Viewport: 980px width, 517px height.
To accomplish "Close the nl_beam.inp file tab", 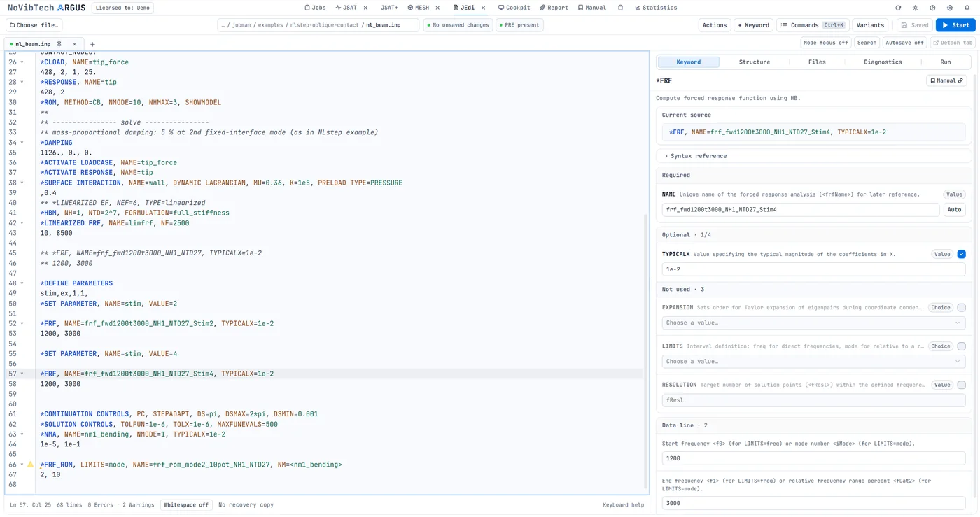I will [74, 44].
